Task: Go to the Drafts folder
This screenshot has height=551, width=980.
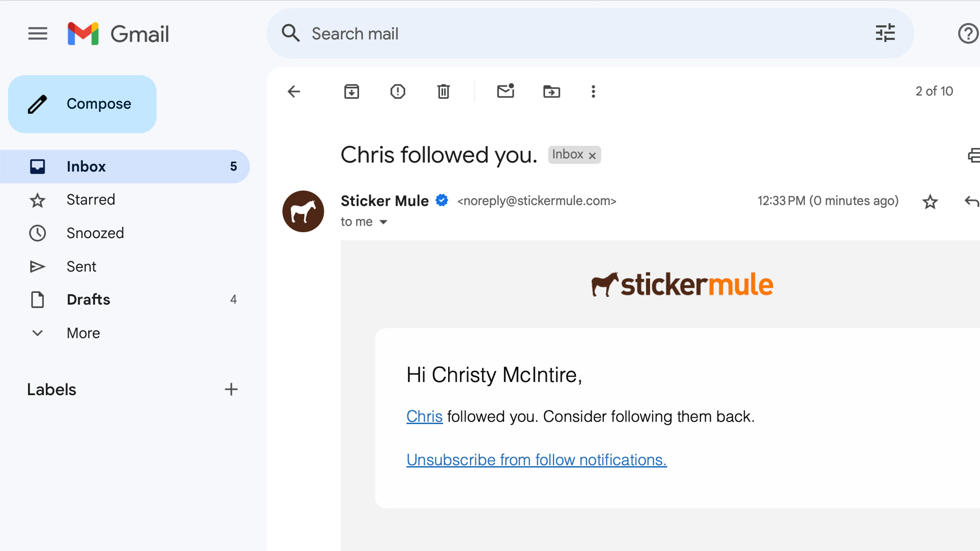Action: click(88, 299)
